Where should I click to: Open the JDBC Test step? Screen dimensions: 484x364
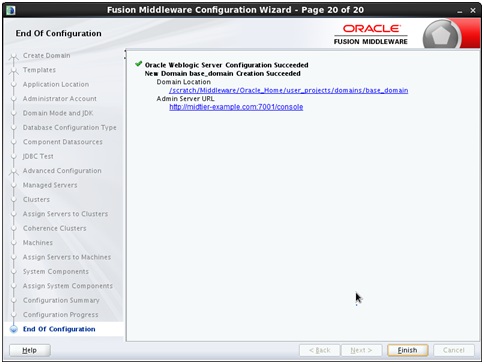pyautogui.click(x=38, y=156)
